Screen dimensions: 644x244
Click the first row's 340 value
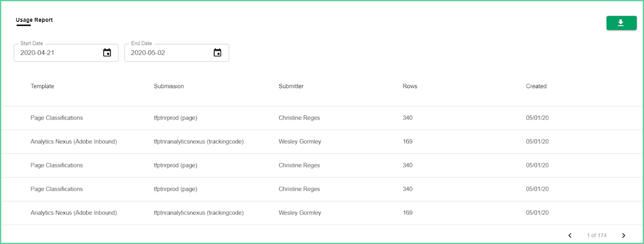coord(408,118)
